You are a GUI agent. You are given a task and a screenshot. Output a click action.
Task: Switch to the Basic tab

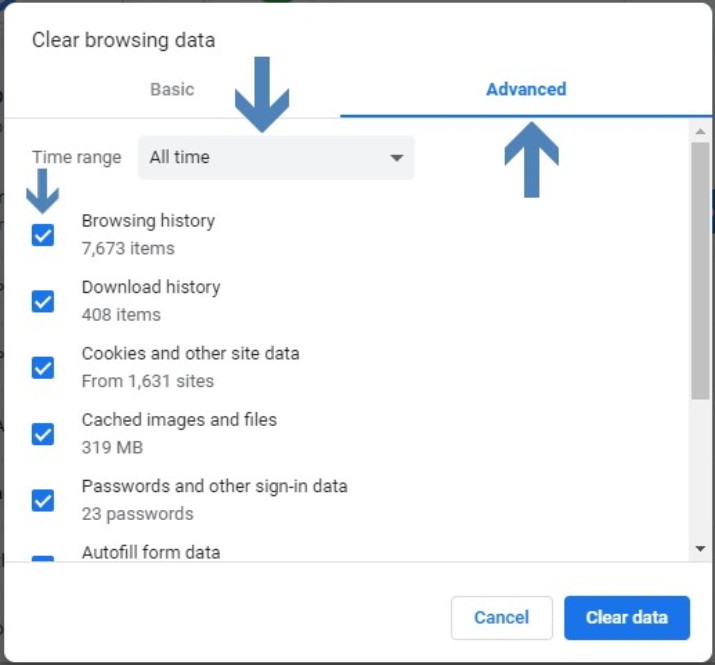point(172,89)
